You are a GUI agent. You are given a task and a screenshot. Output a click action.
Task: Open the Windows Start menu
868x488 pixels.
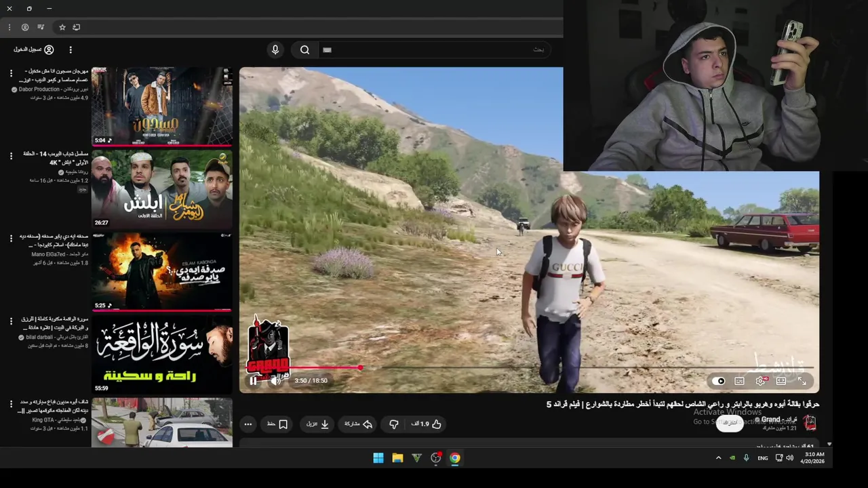(378, 458)
